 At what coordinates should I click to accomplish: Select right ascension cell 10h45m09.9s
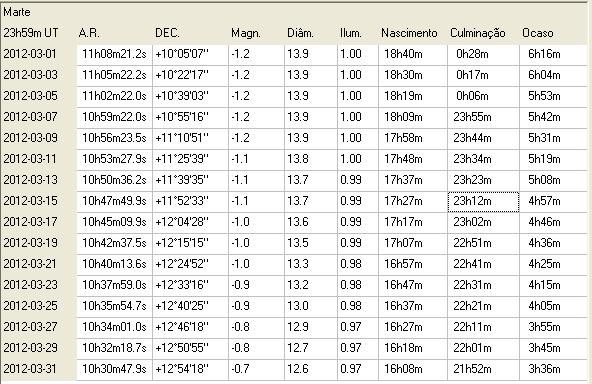pyautogui.click(x=115, y=222)
